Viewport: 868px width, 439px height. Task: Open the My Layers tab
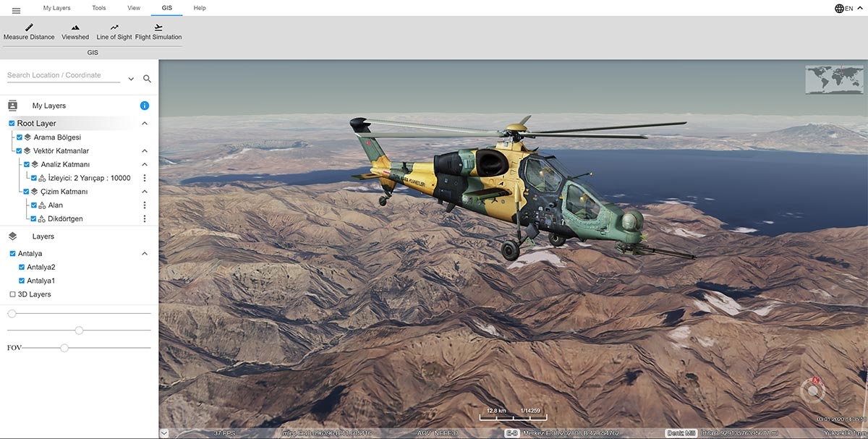point(56,8)
